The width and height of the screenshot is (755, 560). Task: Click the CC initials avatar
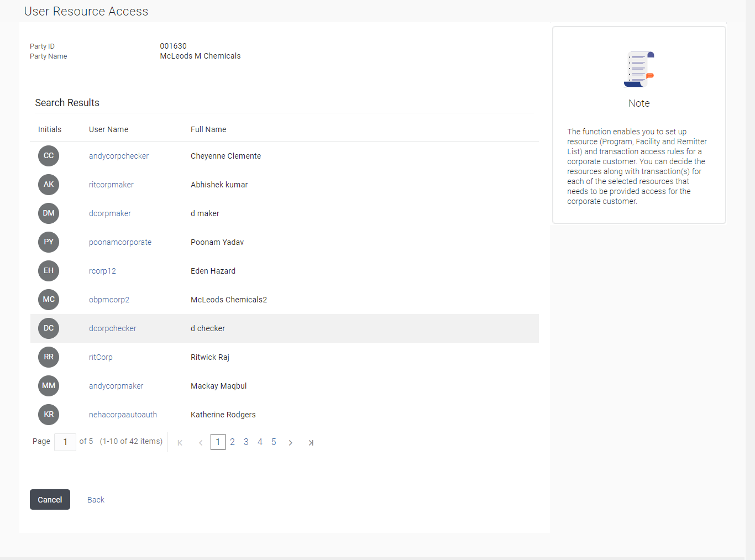[x=49, y=156]
